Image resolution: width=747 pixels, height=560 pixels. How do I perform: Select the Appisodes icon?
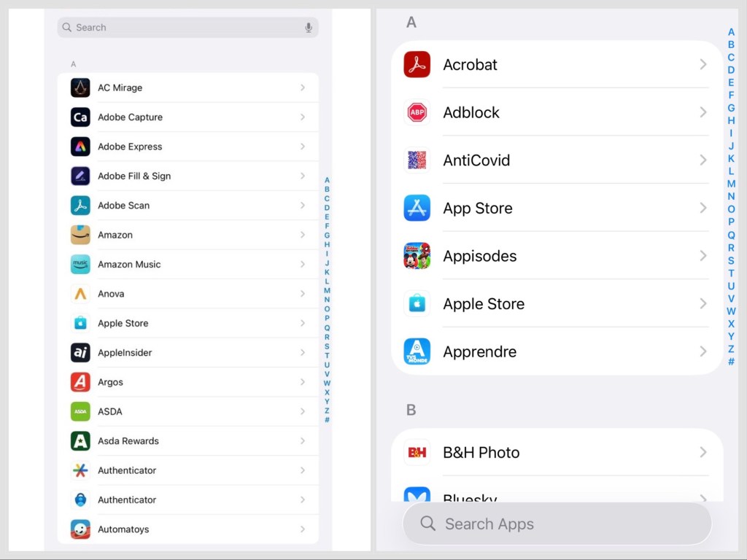tap(417, 256)
